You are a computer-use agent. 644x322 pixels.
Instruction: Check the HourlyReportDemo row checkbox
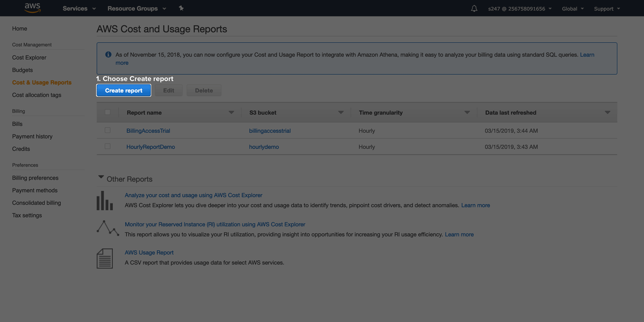tap(107, 146)
